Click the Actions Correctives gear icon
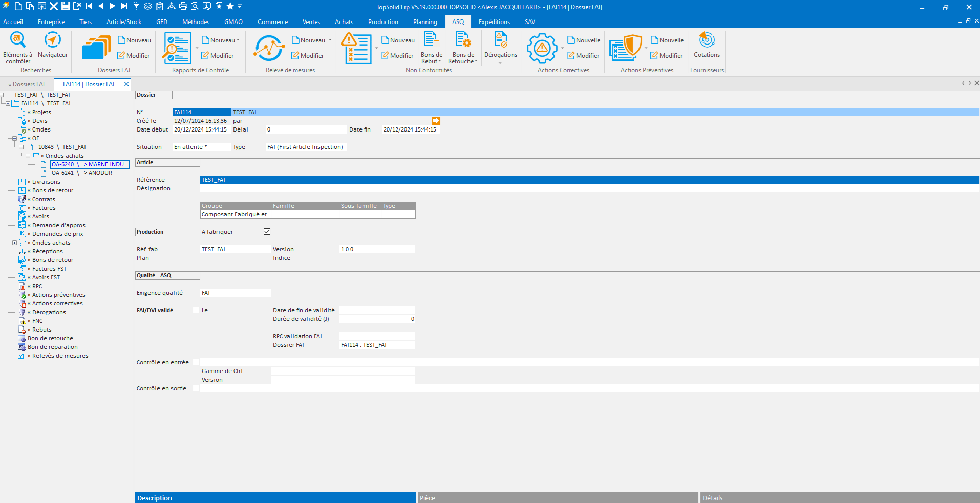The width and height of the screenshot is (980, 503). (542, 48)
